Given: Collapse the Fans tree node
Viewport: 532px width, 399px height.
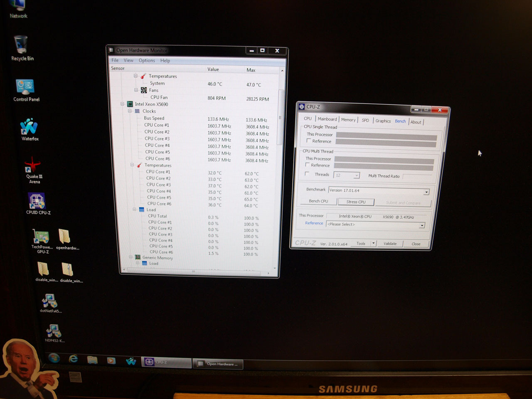Looking at the screenshot, I should click(136, 90).
